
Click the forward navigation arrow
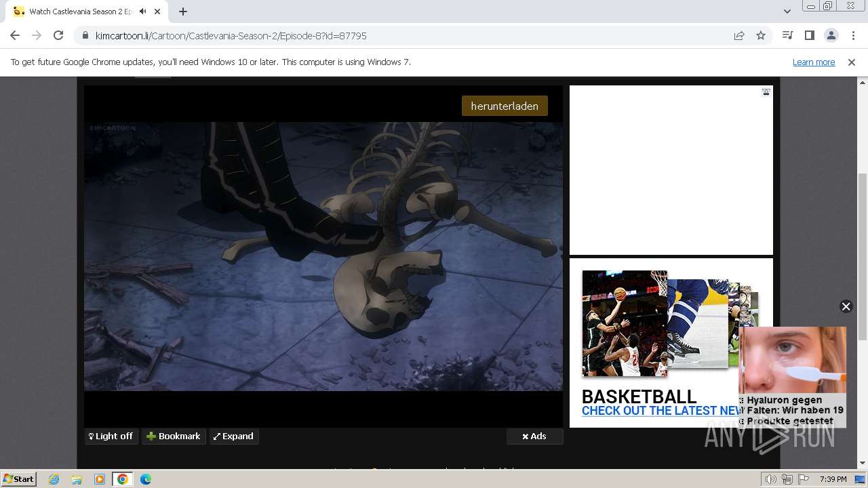pos(37,35)
